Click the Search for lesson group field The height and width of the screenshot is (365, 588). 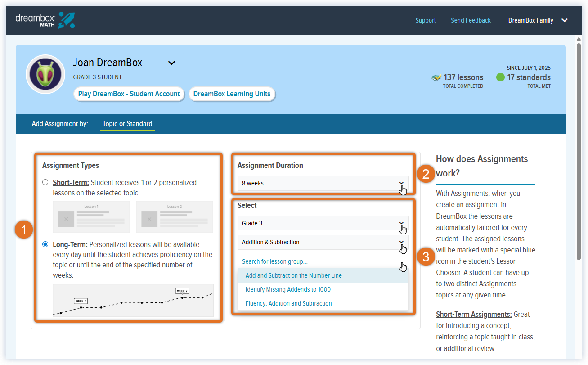(x=323, y=261)
